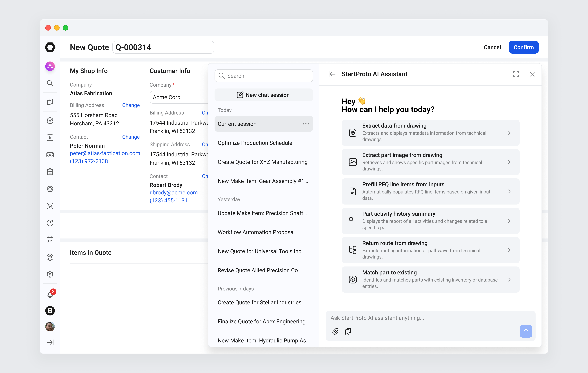Open New Quote for Universal Tools Inc chat
Viewport: 588px width, 373px height.
coord(264,251)
